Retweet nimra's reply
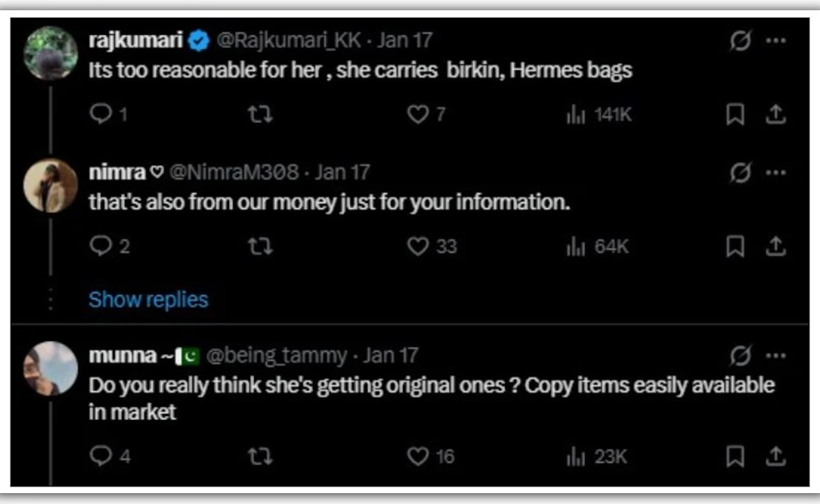This screenshot has height=504, width=820. [x=262, y=247]
